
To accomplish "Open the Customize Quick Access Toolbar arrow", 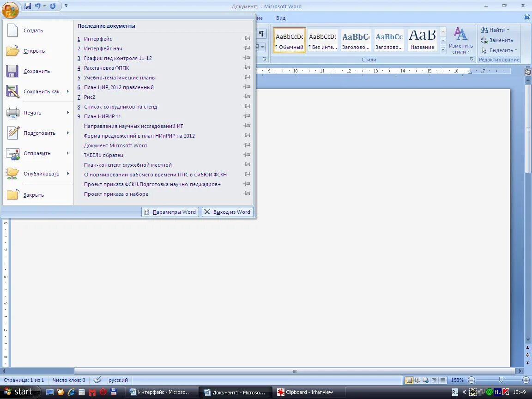I will click(66, 6).
